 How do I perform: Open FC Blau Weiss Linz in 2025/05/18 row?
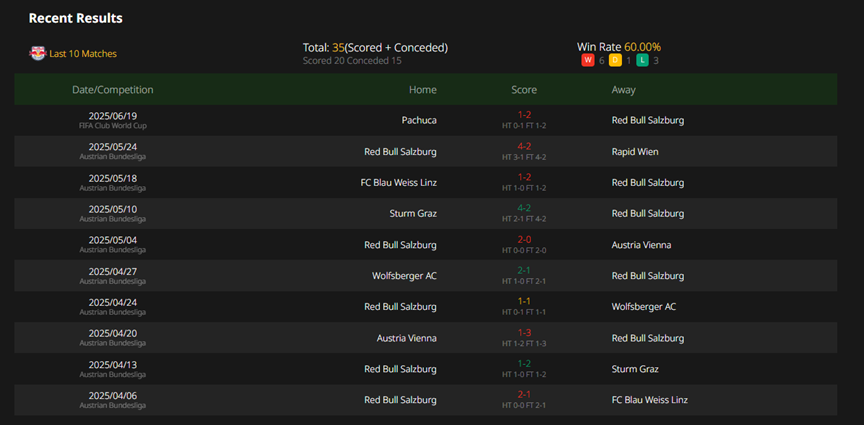click(398, 182)
